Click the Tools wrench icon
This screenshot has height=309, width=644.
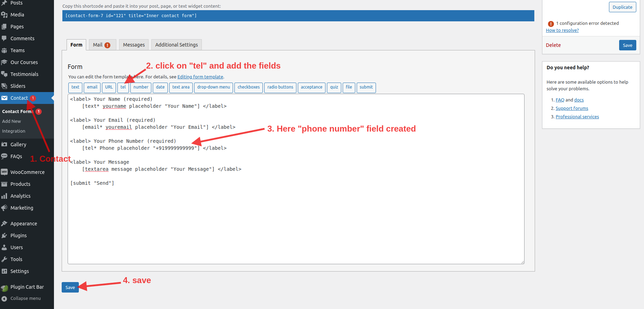4,259
